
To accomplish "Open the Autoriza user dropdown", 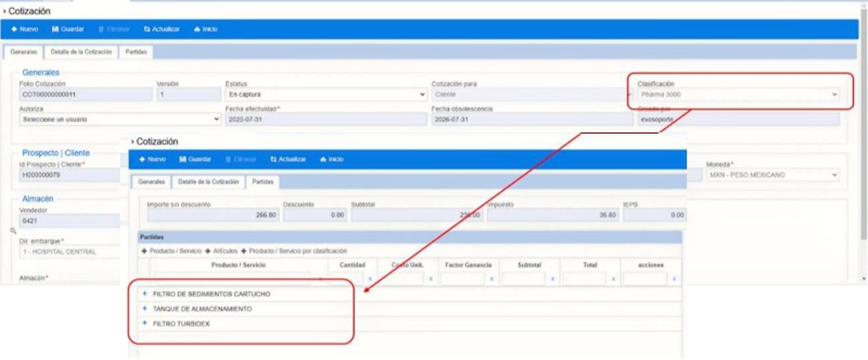I will (120, 119).
